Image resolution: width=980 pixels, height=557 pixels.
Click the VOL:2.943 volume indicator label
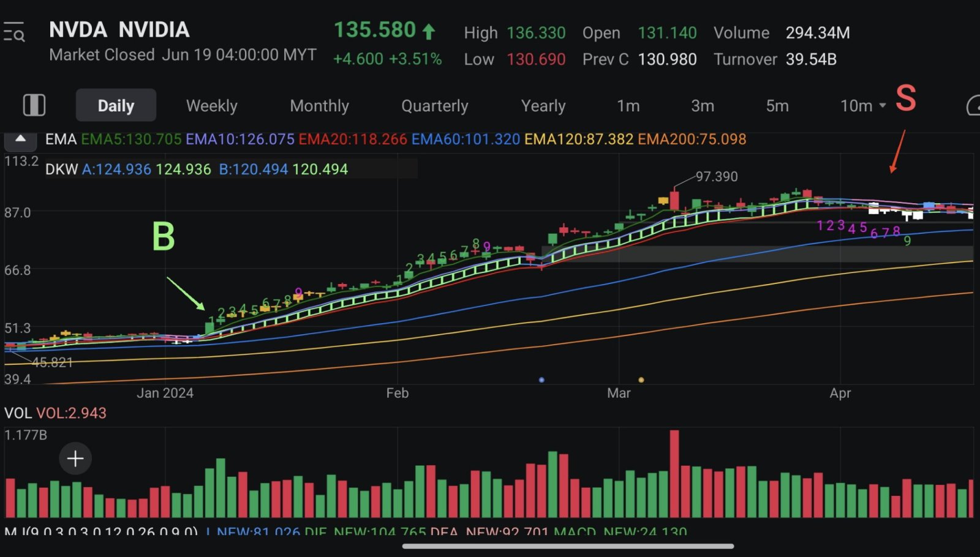(71, 413)
